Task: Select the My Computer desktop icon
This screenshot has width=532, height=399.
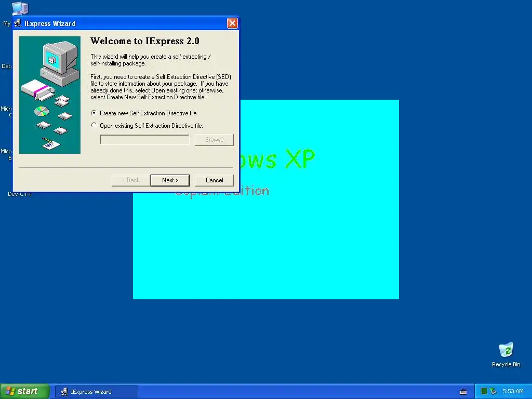Action: point(20,8)
